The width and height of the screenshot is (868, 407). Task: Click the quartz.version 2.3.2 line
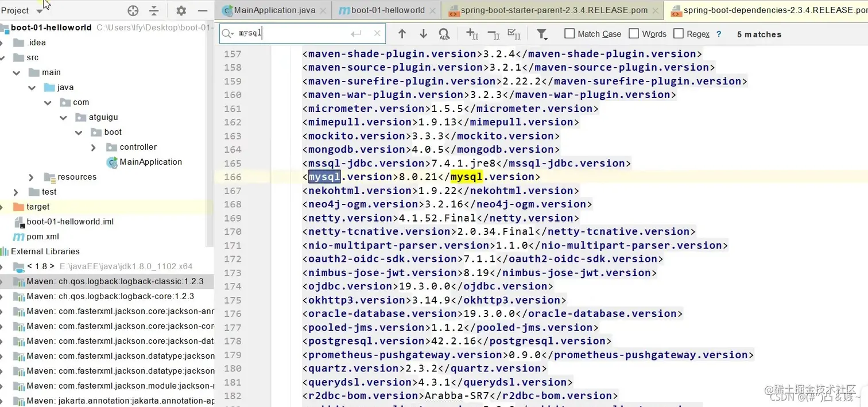pyautogui.click(x=424, y=369)
